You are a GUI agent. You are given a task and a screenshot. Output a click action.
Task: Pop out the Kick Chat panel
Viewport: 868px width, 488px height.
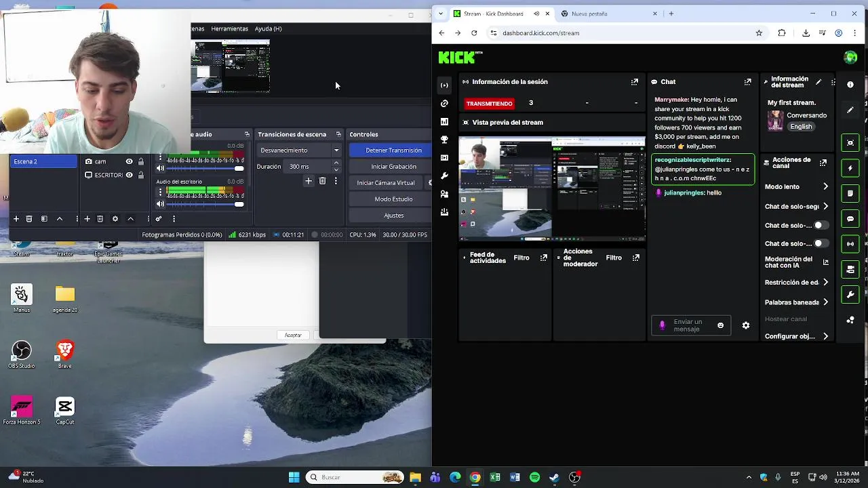point(748,82)
